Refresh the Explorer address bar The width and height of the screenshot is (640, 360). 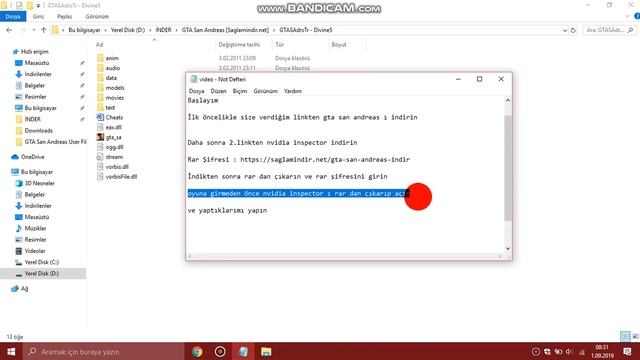(573, 30)
